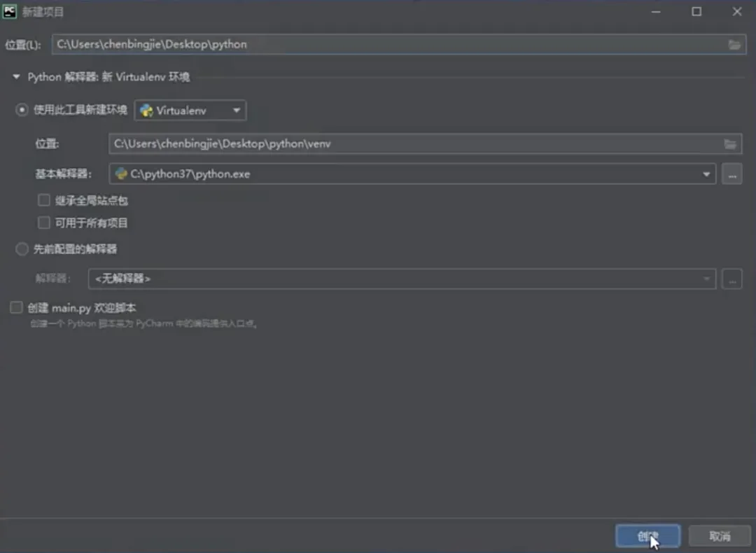Edit the project location path field
Screen dimensions: 756x553
pyautogui.click(x=399, y=44)
